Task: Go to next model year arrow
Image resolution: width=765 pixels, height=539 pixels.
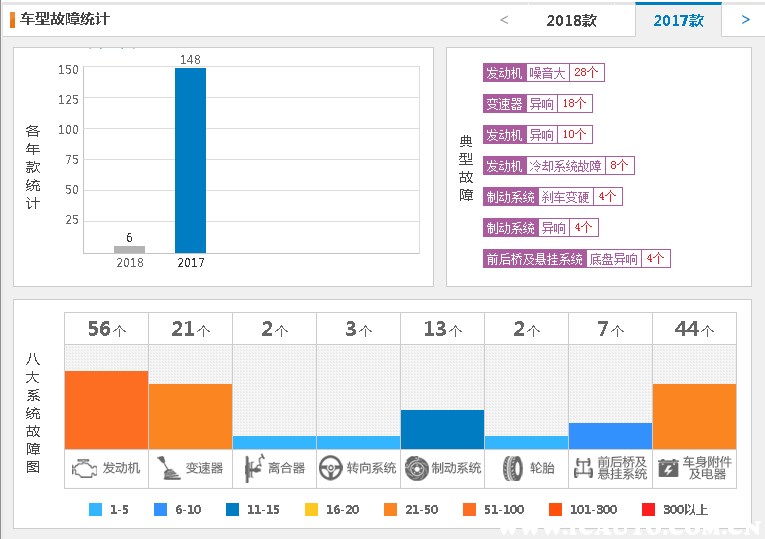Action: (x=745, y=20)
